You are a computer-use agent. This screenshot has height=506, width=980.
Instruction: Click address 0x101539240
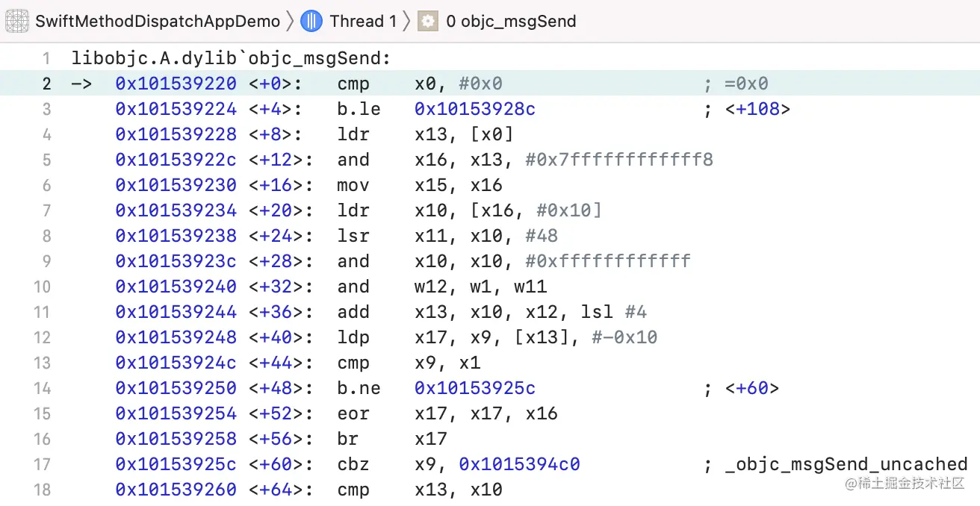click(176, 287)
